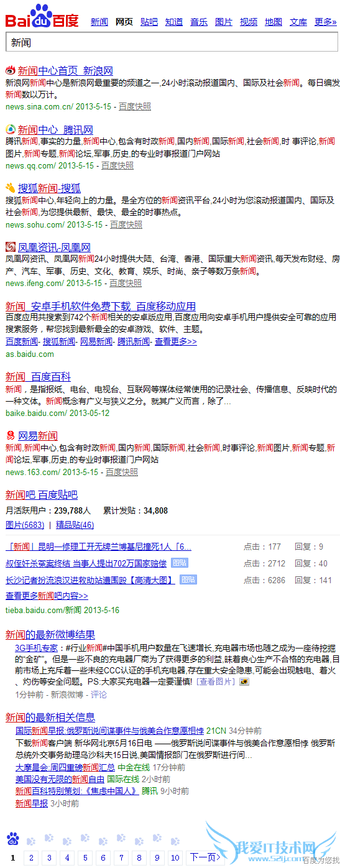Click weibo author 3G手机专家
Screen dimensions: 340x868
(37, 648)
